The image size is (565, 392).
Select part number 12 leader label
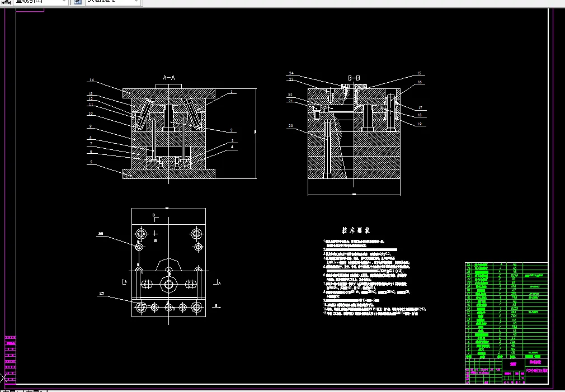coord(91,99)
